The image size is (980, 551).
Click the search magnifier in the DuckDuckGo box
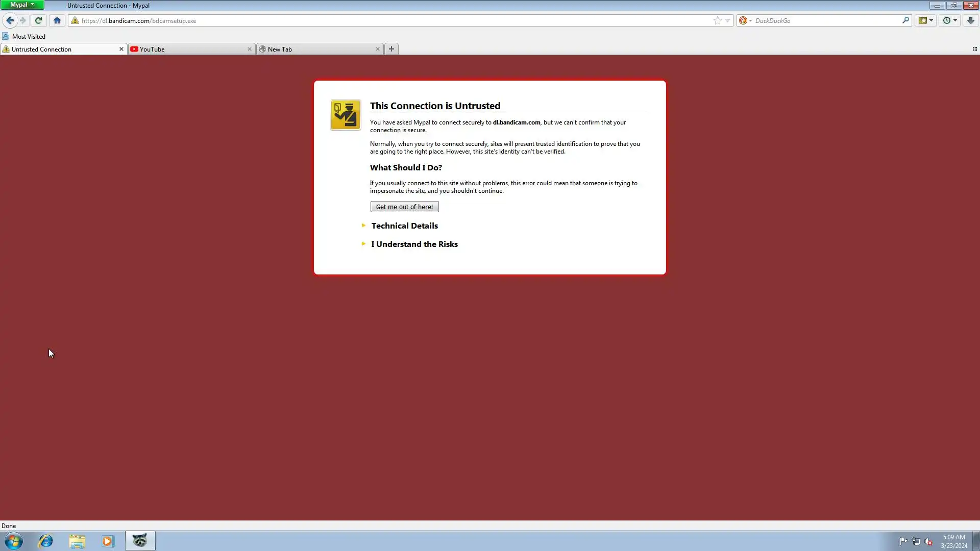pos(905,20)
